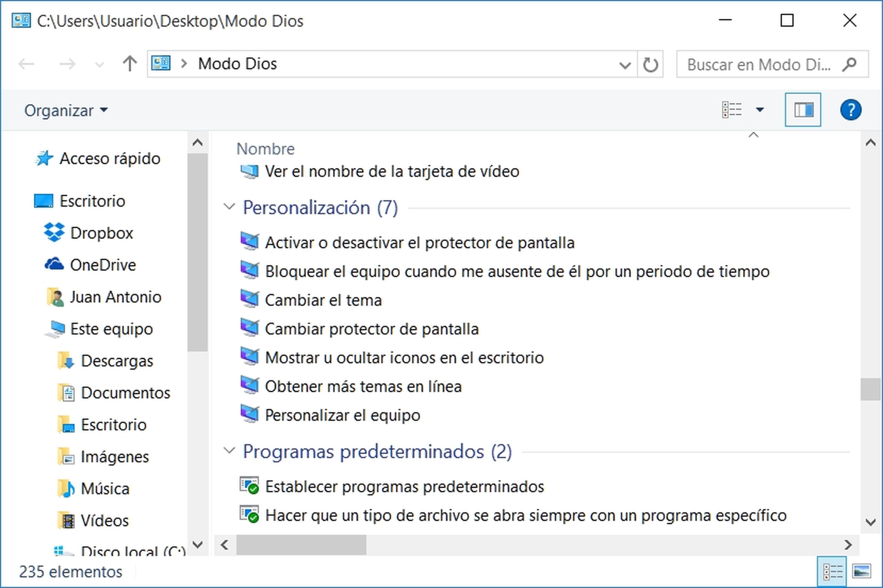Screen dimensions: 883x588
Task: Collapse the Personalización group
Action: tap(229, 207)
